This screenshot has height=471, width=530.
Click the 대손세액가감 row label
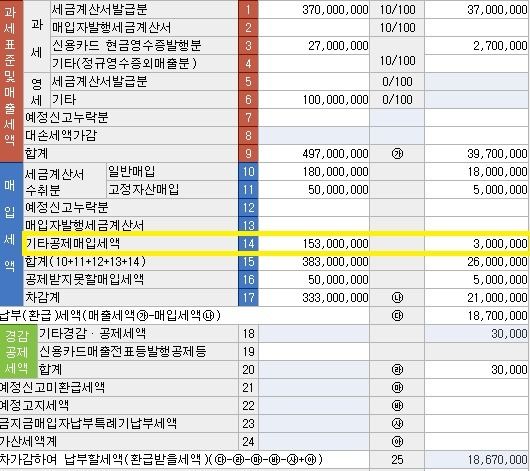click(61, 135)
